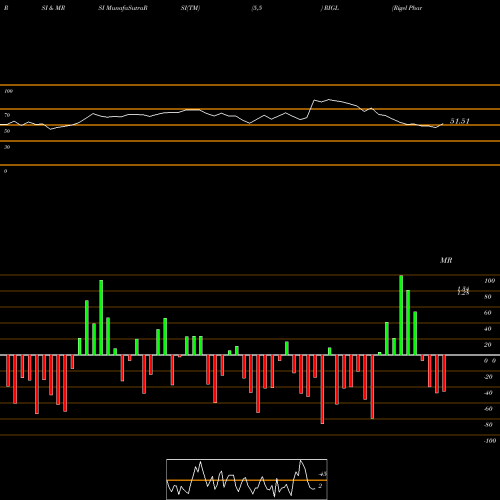Click the '(Rigel Phar' company name text
The width and height of the screenshot is (500, 500).
click(x=407, y=8)
